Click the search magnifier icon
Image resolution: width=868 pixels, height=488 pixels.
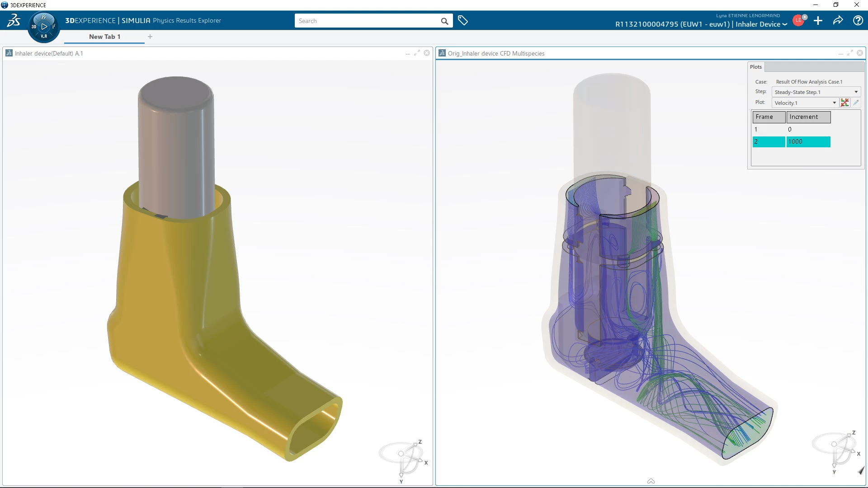[x=444, y=21]
